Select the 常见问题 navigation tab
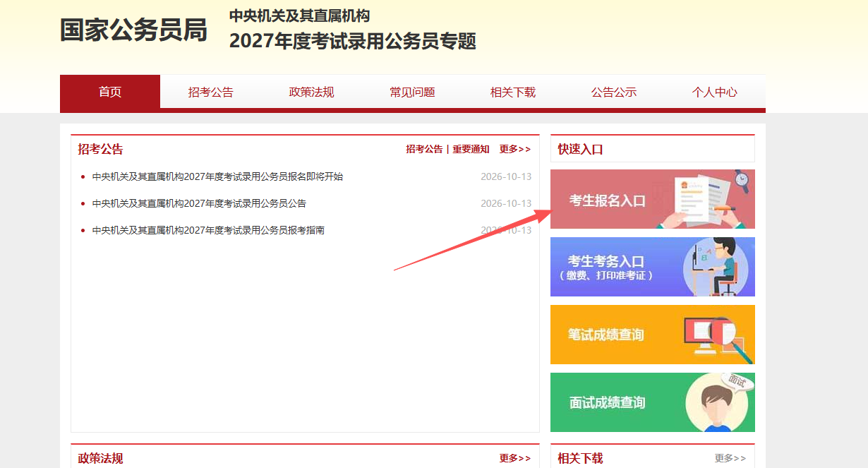This screenshot has width=868, height=468. [412, 92]
